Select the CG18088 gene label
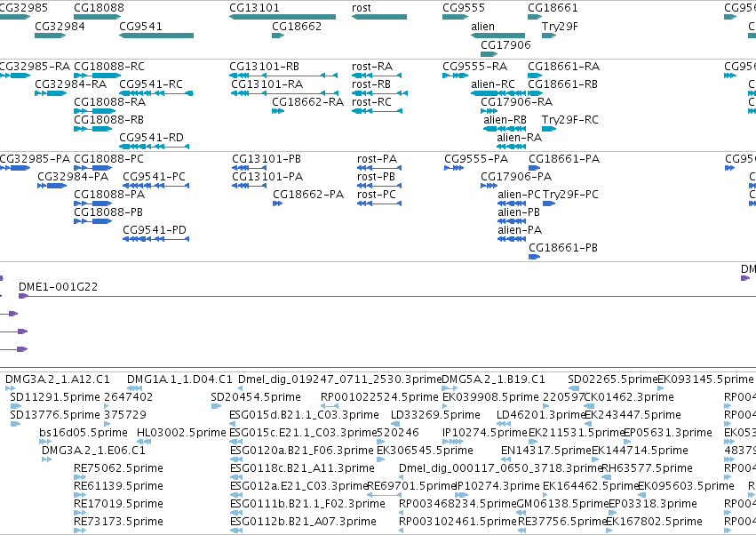Screen dimensions: 756x535 (x=99, y=8)
